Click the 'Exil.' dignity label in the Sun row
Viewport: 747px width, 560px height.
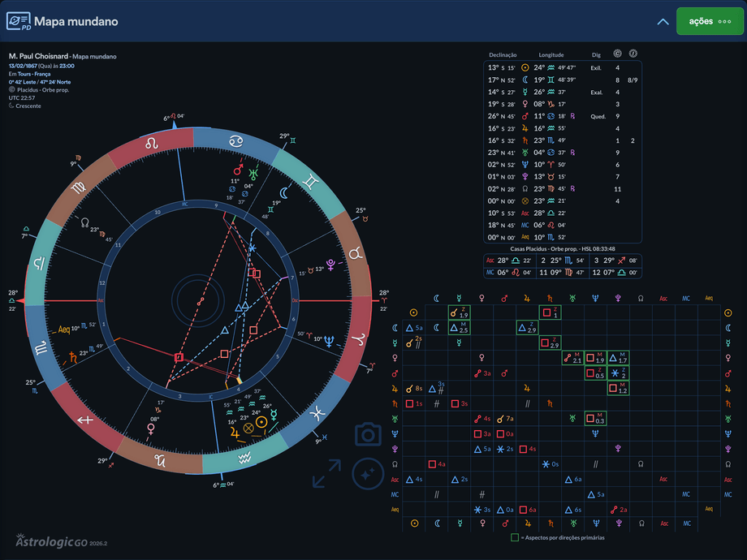(x=596, y=68)
